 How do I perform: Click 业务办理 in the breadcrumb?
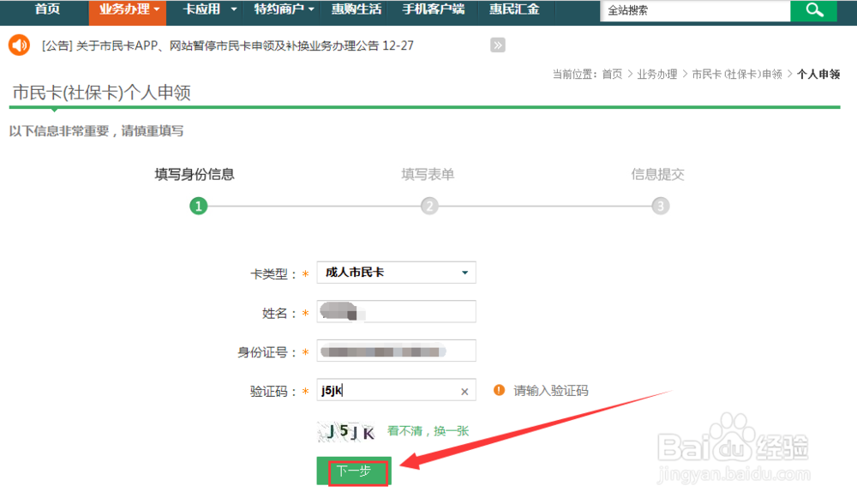coord(657,74)
